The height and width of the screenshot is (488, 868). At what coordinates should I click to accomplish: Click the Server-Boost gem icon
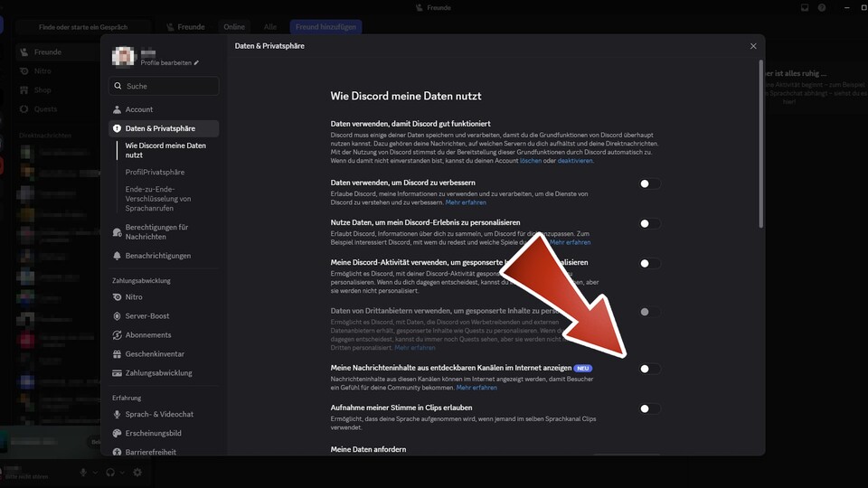(117, 316)
